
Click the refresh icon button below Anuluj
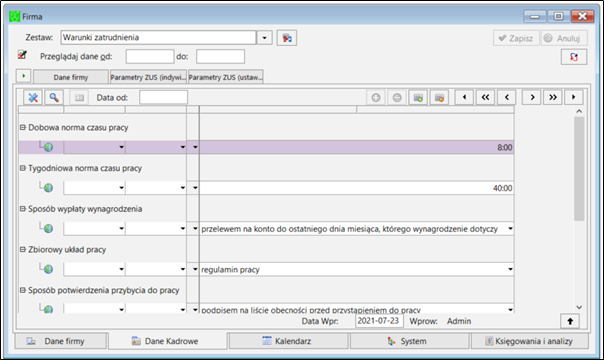point(574,57)
